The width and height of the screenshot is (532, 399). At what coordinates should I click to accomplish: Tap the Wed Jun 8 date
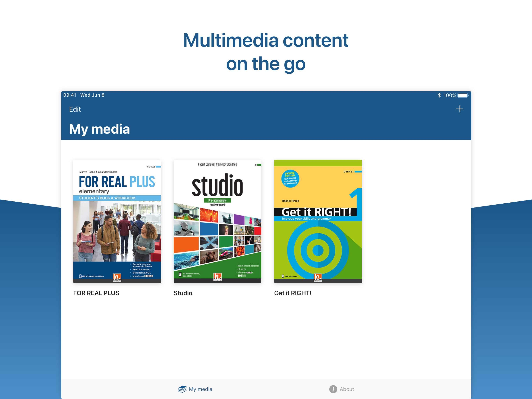[92, 95]
